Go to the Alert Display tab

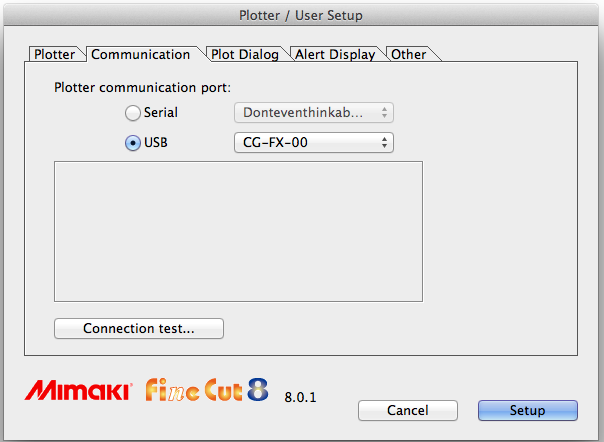335,54
